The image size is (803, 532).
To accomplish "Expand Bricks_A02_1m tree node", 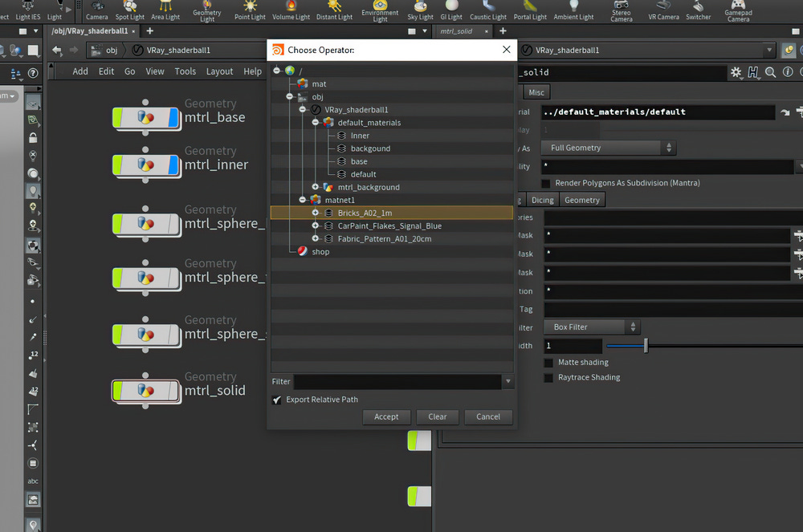I will click(x=316, y=213).
